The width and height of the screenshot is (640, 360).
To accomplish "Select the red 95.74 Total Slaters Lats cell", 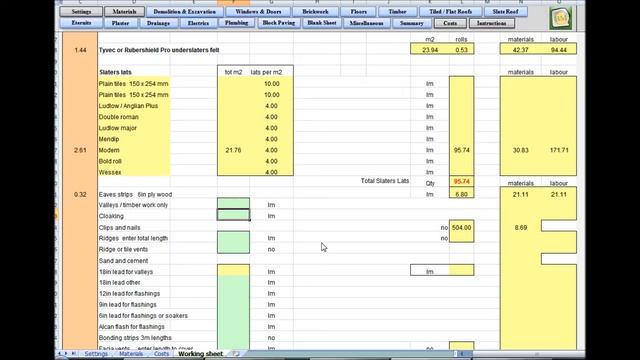I will tap(462, 181).
